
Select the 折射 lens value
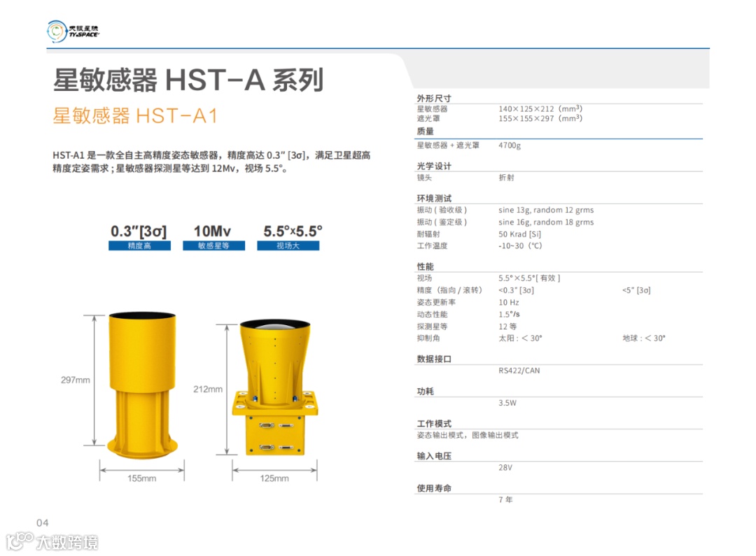pos(506,178)
